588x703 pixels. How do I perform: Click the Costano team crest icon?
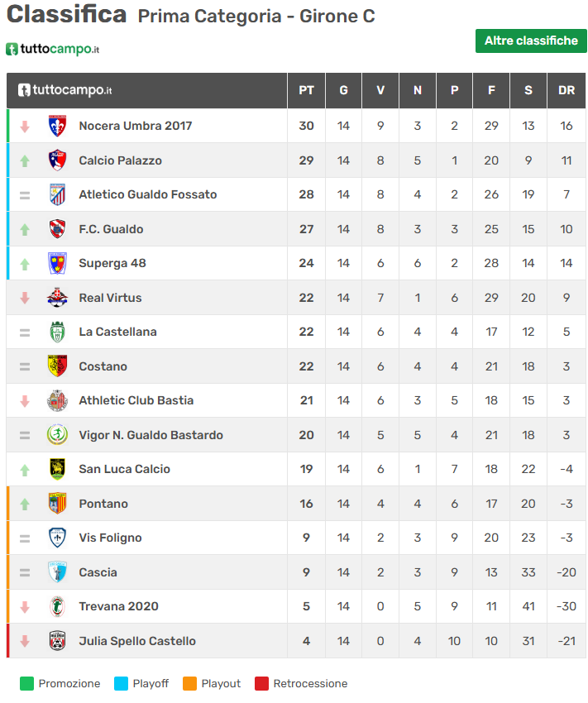pyautogui.click(x=57, y=366)
